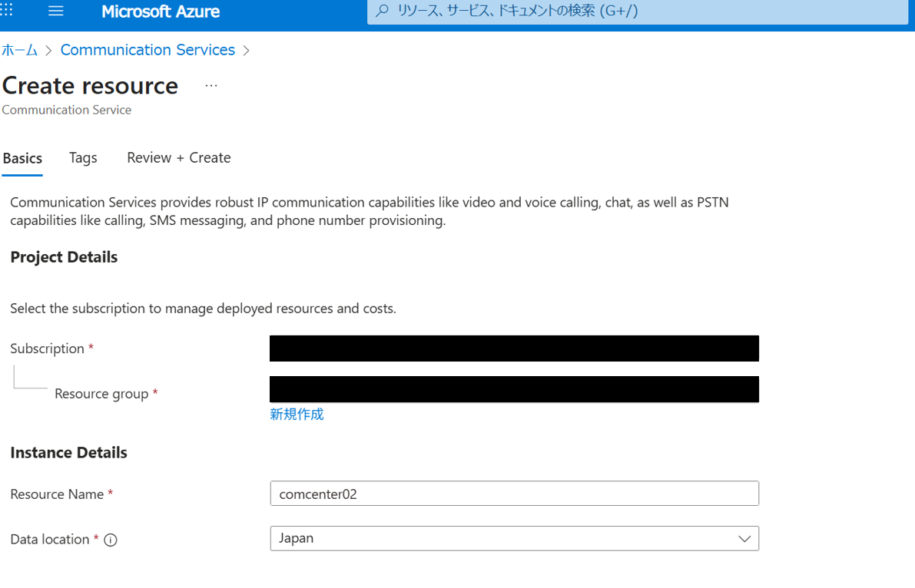915x588 pixels.
Task: Open Communication Services breadcrumb link
Action: [148, 50]
